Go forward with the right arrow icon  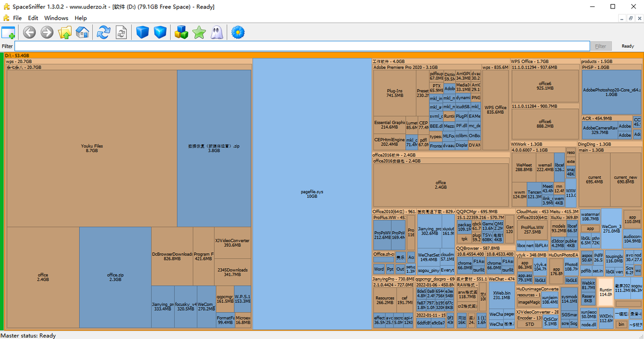47,33
